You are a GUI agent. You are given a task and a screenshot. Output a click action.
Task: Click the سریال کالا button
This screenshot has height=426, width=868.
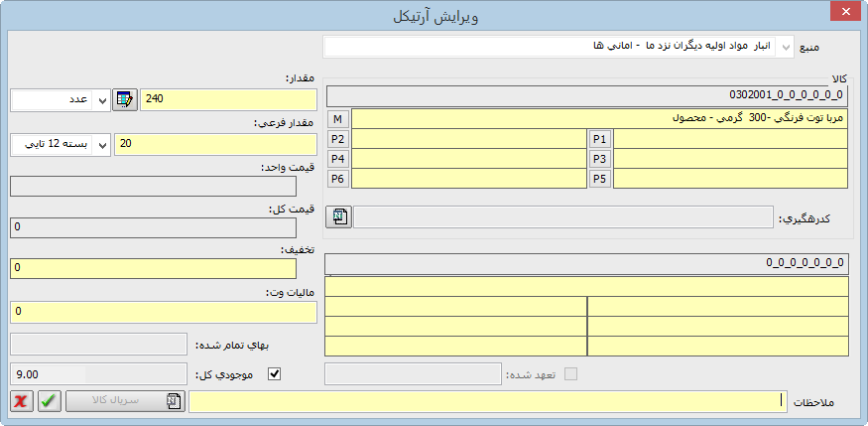(x=126, y=401)
